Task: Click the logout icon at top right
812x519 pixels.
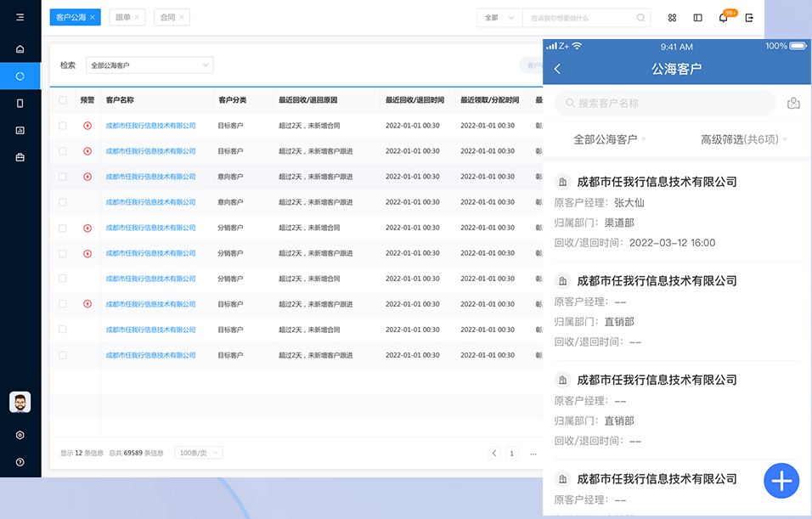Action: (x=749, y=17)
